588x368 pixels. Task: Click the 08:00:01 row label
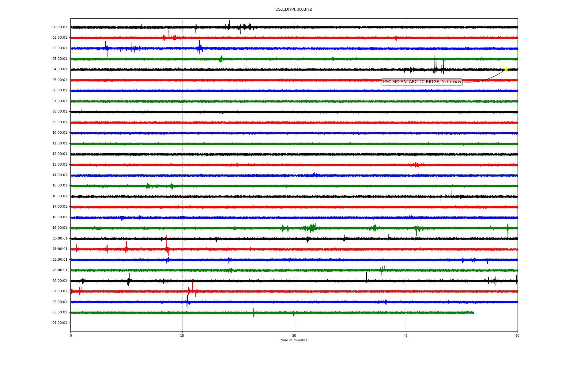(x=60, y=112)
